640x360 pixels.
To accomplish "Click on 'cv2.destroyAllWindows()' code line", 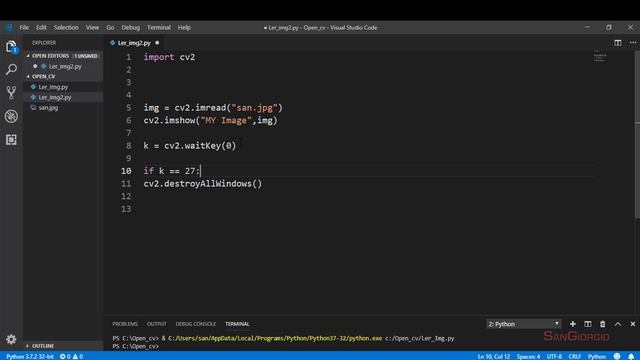I will point(202,184).
